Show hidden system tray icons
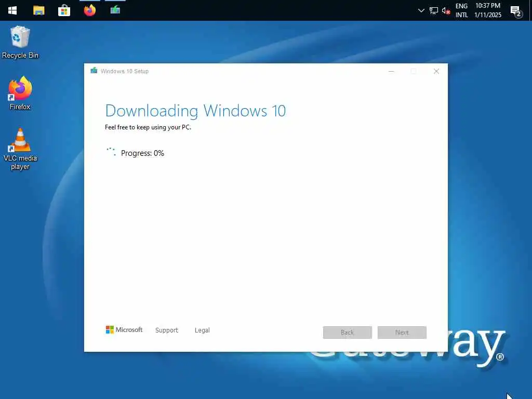532x399 pixels. click(421, 10)
